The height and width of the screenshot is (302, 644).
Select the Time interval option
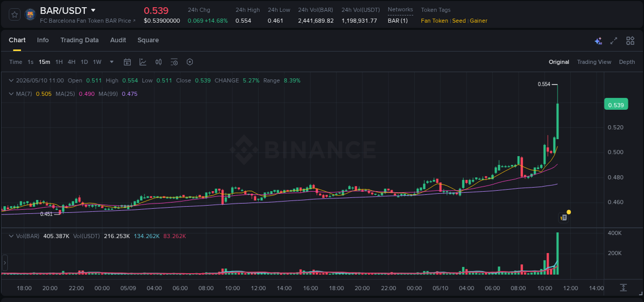pos(15,62)
